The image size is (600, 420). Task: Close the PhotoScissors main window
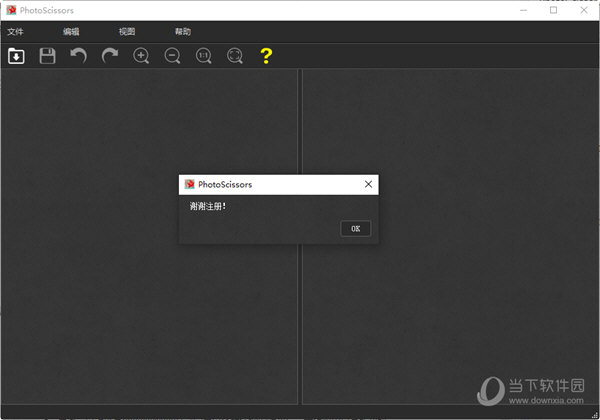coord(584,10)
